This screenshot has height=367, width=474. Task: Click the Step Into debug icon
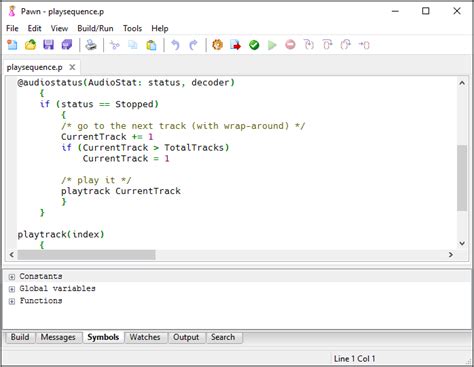click(x=309, y=45)
